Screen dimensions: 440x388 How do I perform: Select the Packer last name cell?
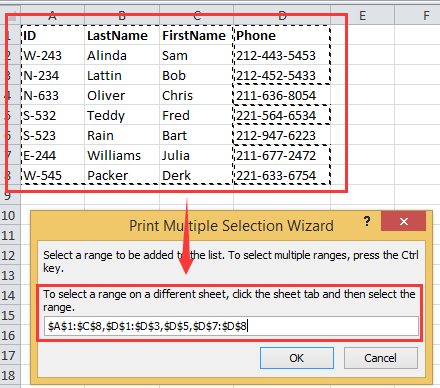click(122, 175)
